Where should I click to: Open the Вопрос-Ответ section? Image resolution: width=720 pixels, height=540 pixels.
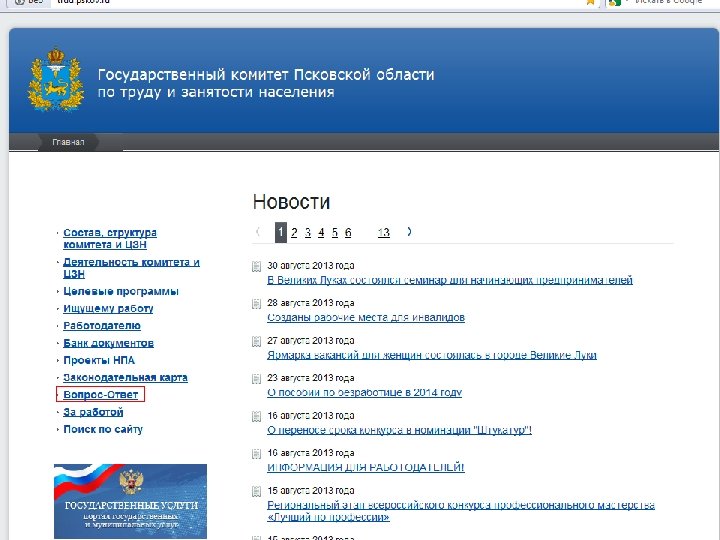101,395
